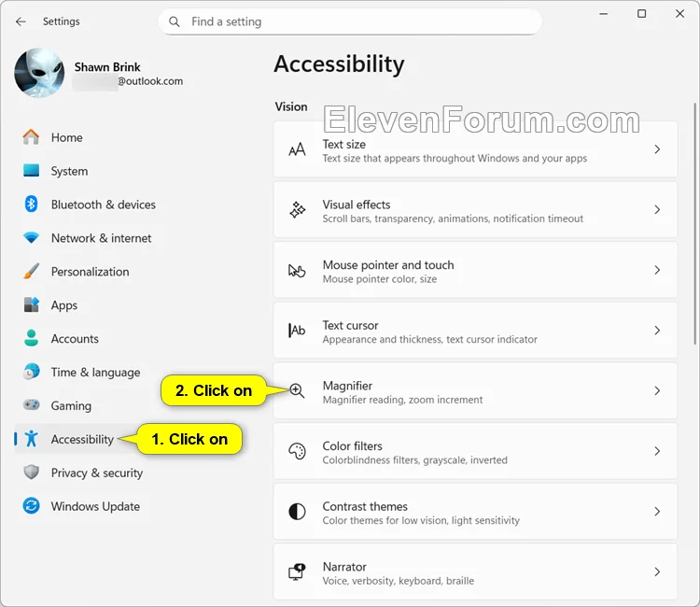Click the Network wifi icon
Screen dimensions: 700x607
point(31,237)
